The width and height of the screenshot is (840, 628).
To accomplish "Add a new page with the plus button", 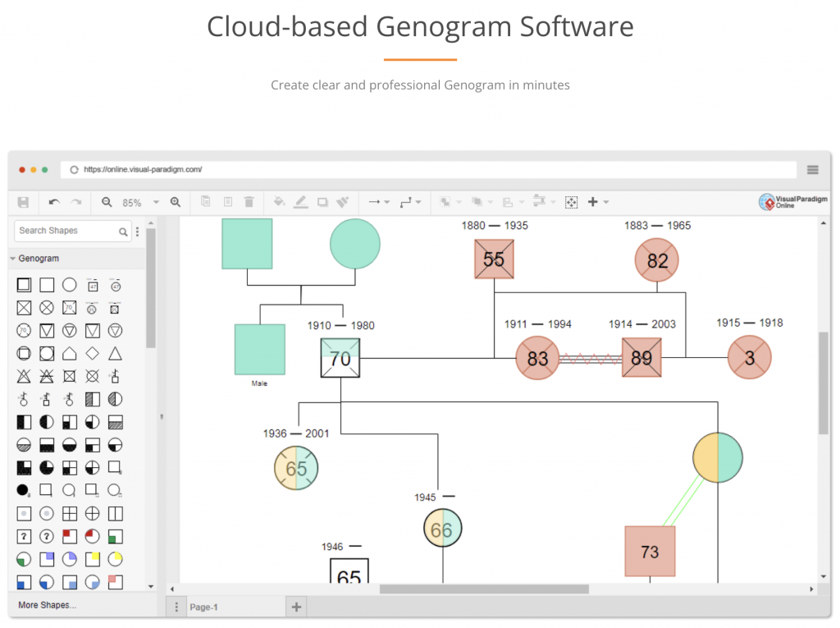I will tap(295, 606).
